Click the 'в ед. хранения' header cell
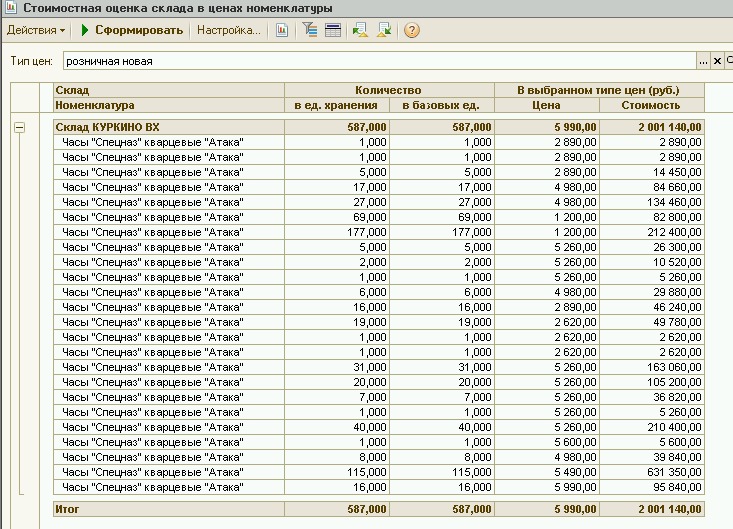 [337, 105]
